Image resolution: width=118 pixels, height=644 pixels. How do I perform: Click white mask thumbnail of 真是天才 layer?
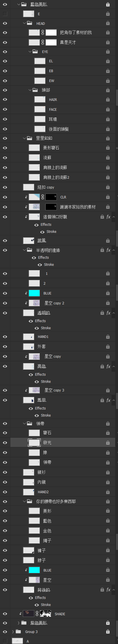(51, 42)
